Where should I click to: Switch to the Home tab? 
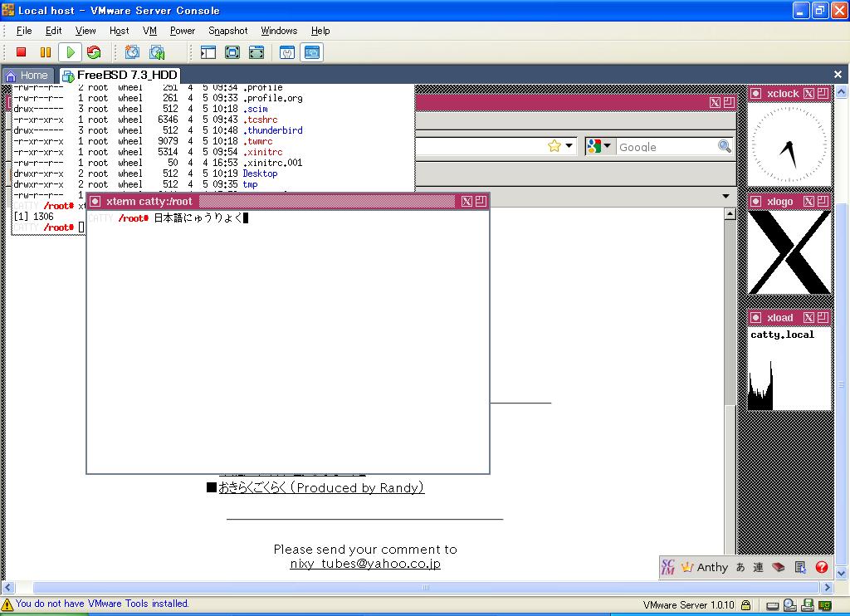27,76
